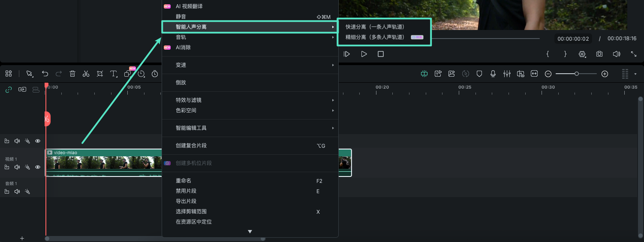Hide the 视频 1 track with eye icon
The height and width of the screenshot is (242, 644).
pyautogui.click(x=38, y=167)
